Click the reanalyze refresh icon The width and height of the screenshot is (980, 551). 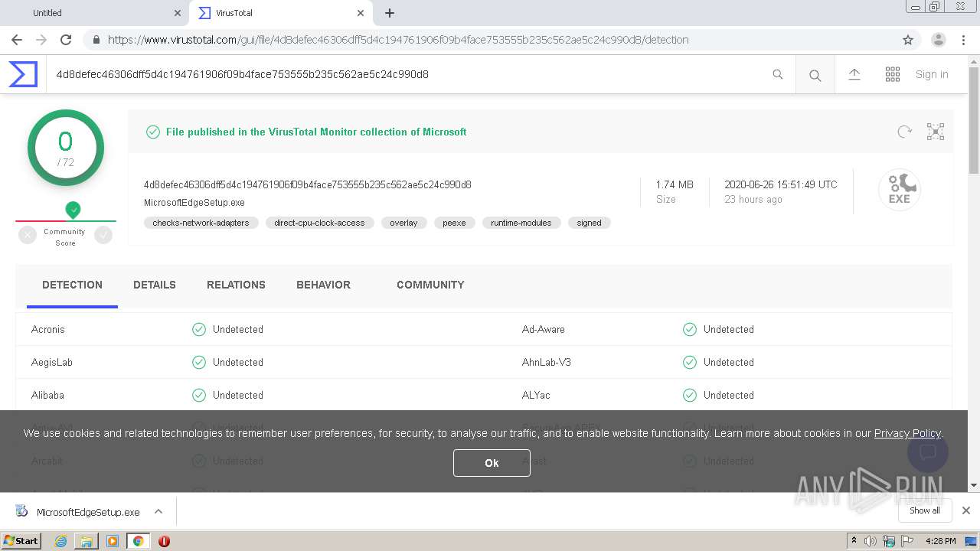point(905,132)
